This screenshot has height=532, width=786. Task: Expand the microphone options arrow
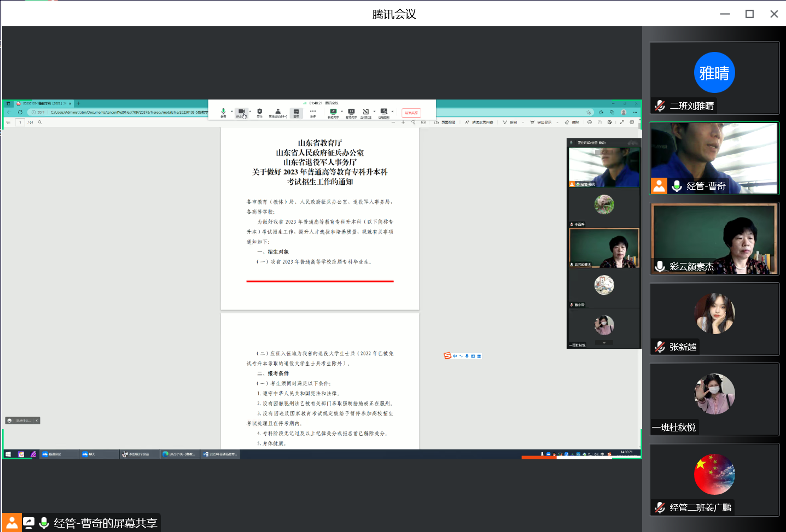coord(232,112)
